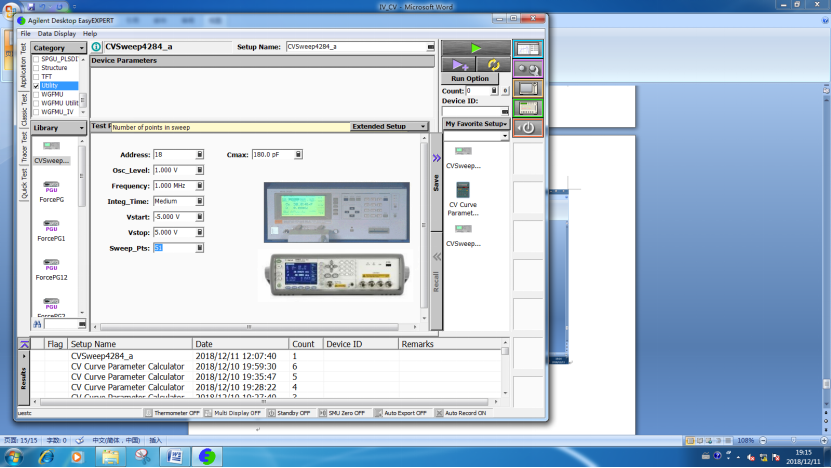
Task: Click the Count reset button
Action: pos(505,91)
